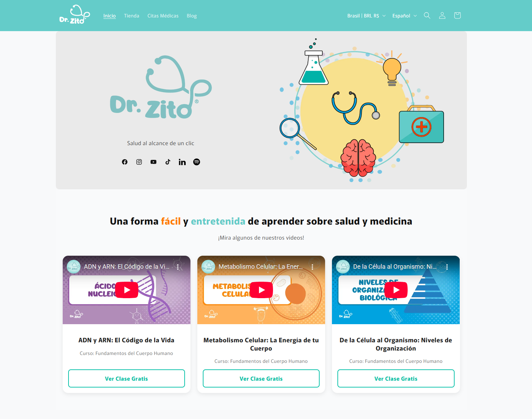Image resolution: width=532 pixels, height=419 pixels.
Task: Open the LinkedIn social icon
Action: 182,162
